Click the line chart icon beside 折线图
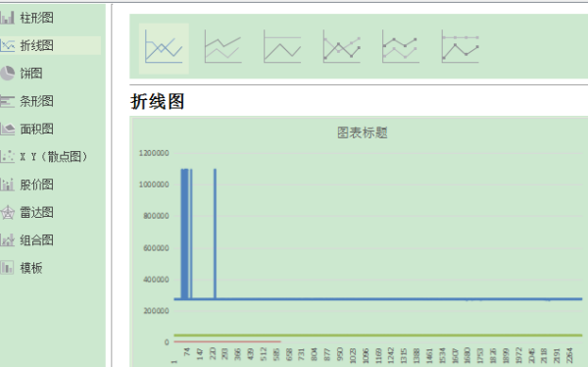 tap(8, 45)
